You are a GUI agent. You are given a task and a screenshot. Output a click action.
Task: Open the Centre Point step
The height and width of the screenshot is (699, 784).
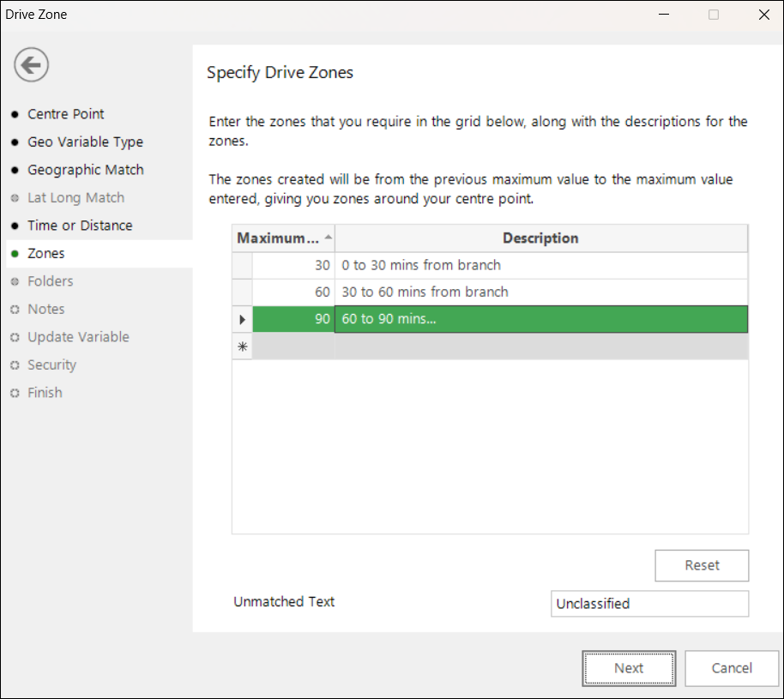point(65,114)
